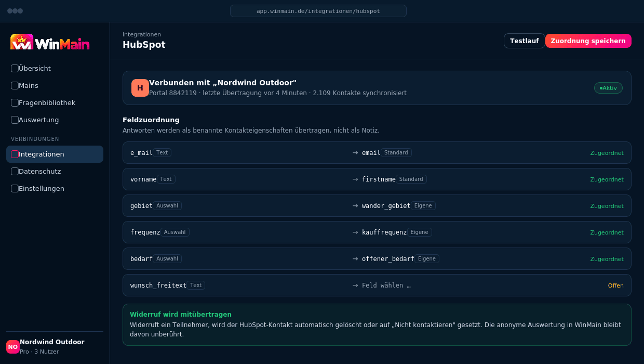Open target field kauffrequenz mapping

click(384, 232)
